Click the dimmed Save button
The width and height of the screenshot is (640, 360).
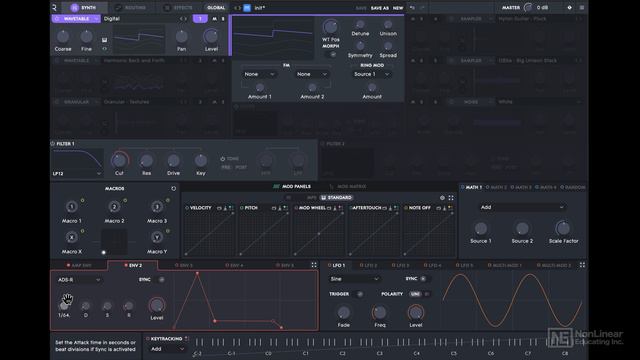(361, 8)
